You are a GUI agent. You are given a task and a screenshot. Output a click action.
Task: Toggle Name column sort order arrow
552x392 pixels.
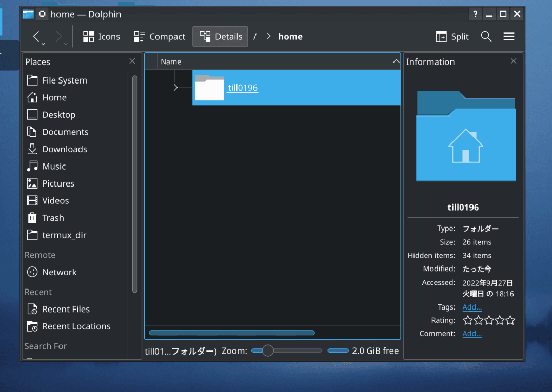(x=396, y=61)
